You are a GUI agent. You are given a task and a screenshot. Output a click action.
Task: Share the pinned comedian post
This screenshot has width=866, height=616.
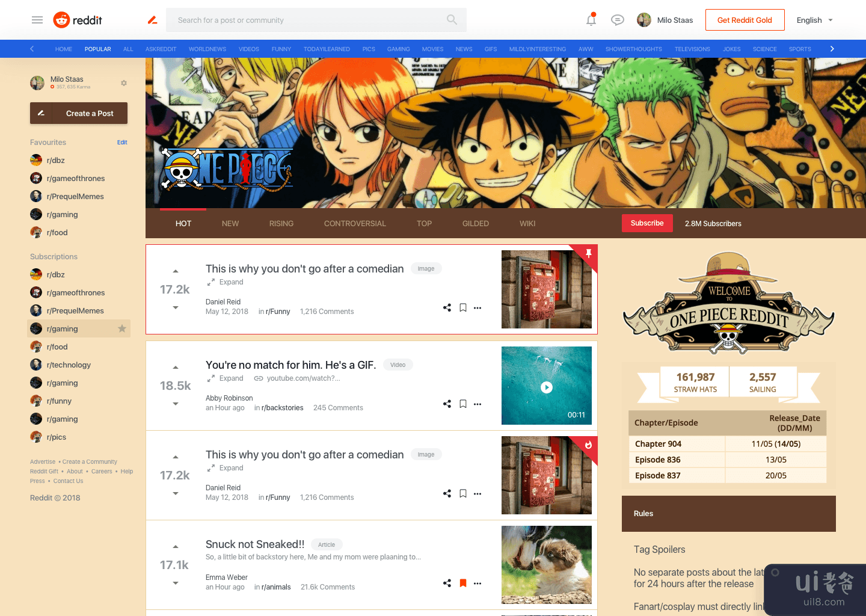(x=447, y=307)
